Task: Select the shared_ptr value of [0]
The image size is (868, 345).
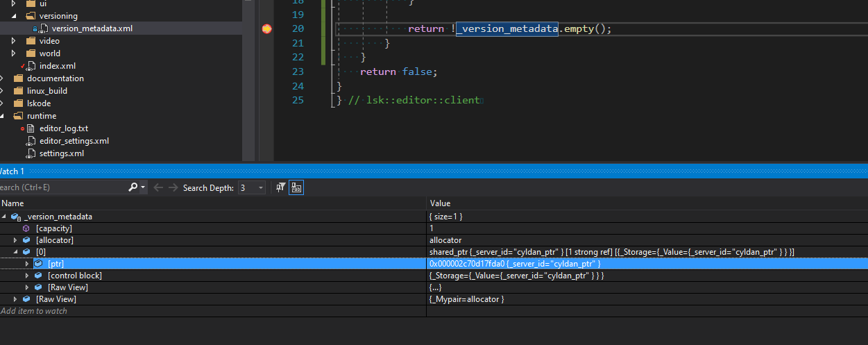Action: pyautogui.click(x=612, y=252)
